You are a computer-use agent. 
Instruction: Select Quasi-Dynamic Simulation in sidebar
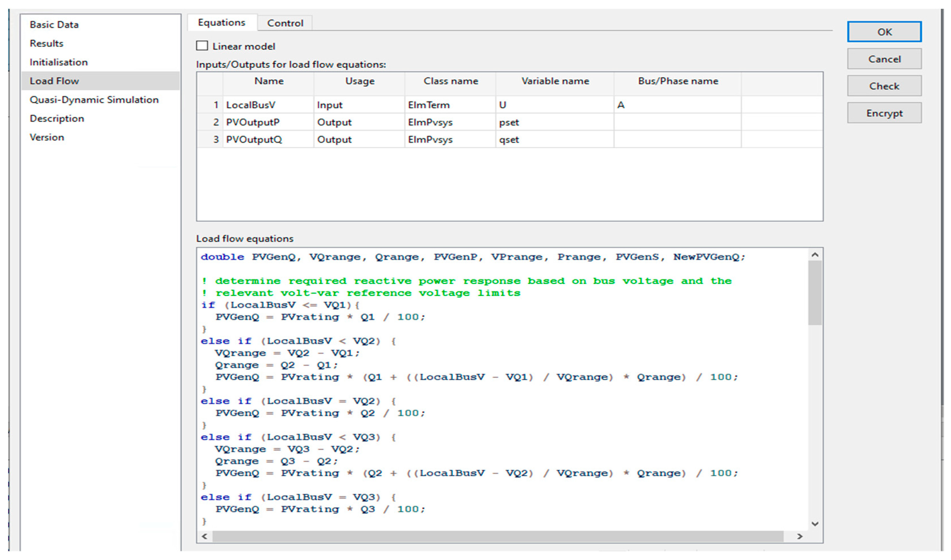(x=94, y=99)
